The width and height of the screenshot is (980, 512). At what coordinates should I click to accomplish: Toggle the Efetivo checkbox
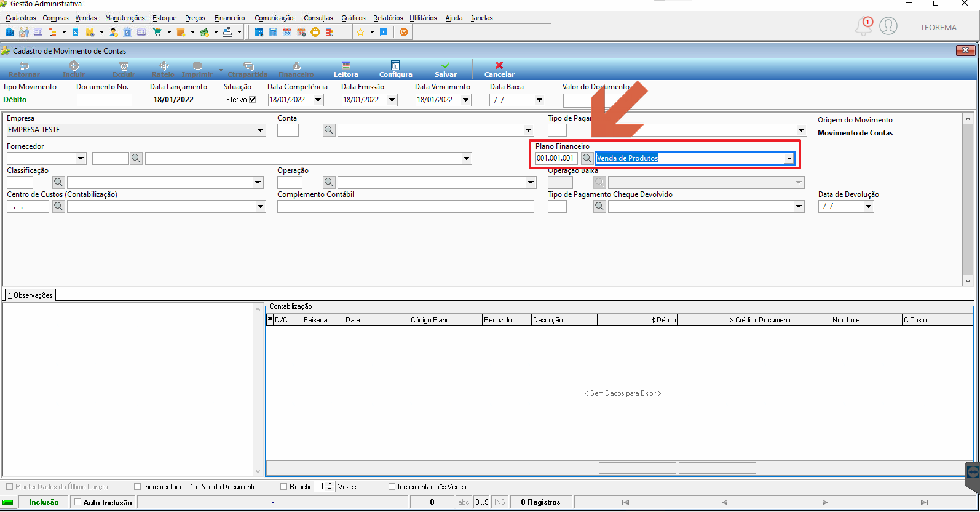coord(252,99)
